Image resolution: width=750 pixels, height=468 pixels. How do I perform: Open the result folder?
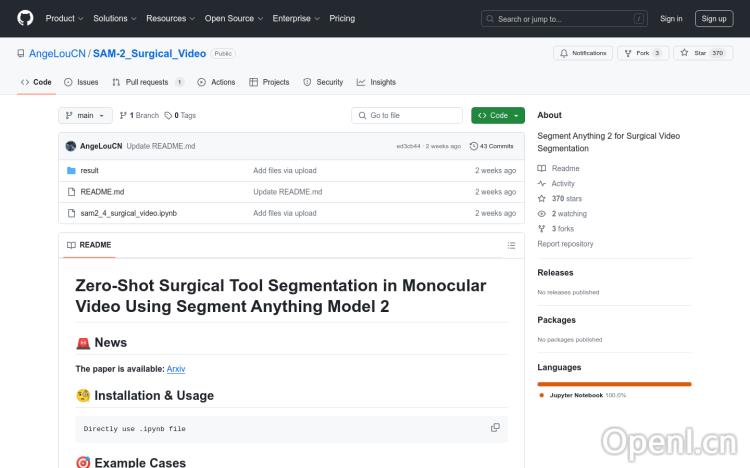(89, 170)
